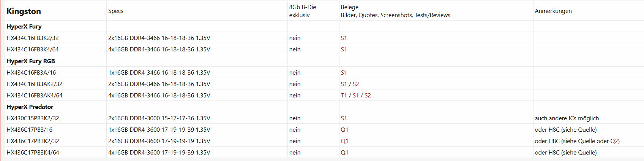The height and width of the screenshot is (161, 644).
Task: Click the 8Gb B-Die exklusiv header
Action: pos(302,11)
